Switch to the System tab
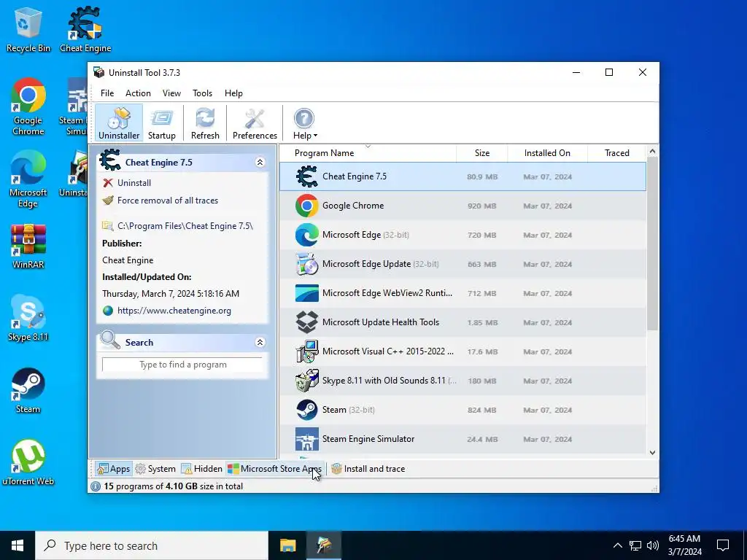 [x=155, y=469]
